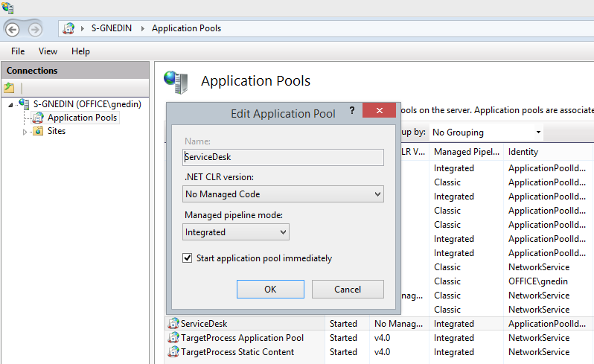
Task: Click the OFFICE\gnedin identity cell
Action: coord(538,281)
